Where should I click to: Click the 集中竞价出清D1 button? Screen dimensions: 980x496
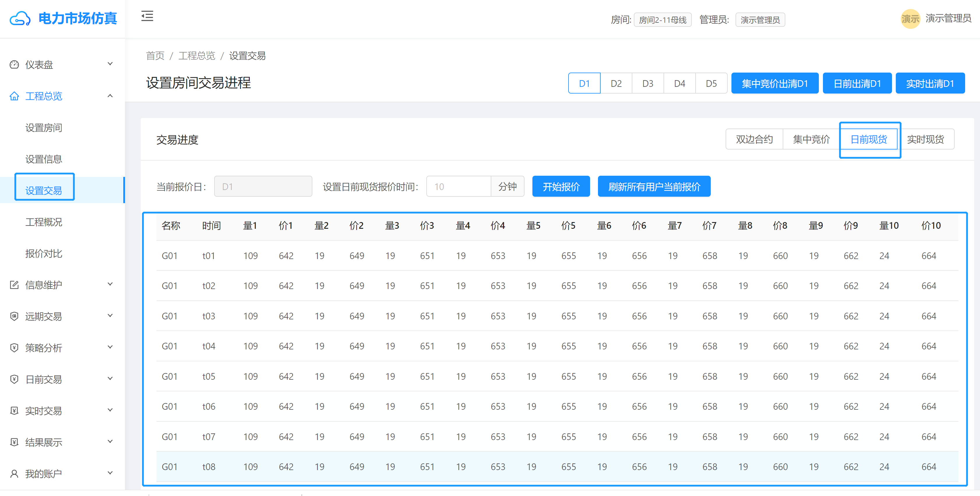point(775,83)
